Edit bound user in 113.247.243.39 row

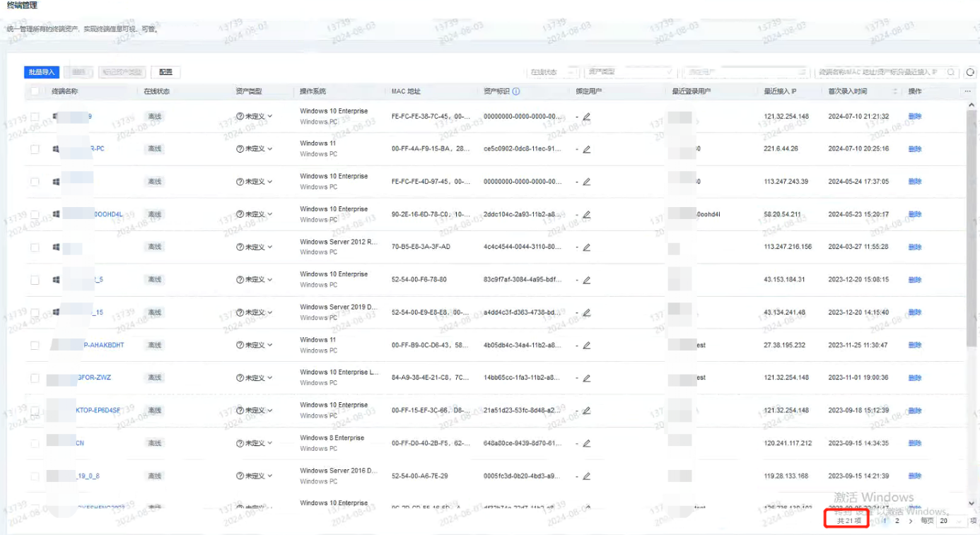pyautogui.click(x=586, y=182)
